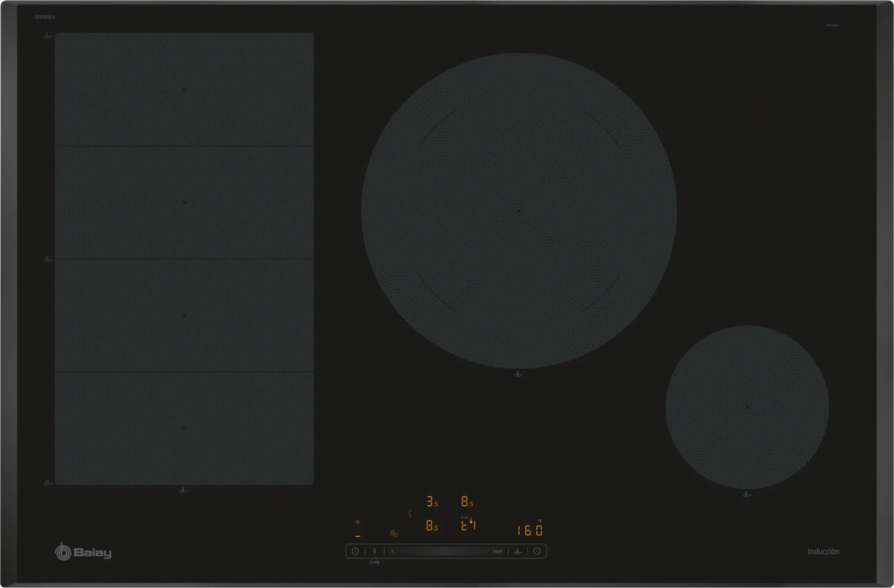Touch the 0 end of power slider
The width and height of the screenshot is (894, 588).
[x=392, y=551]
